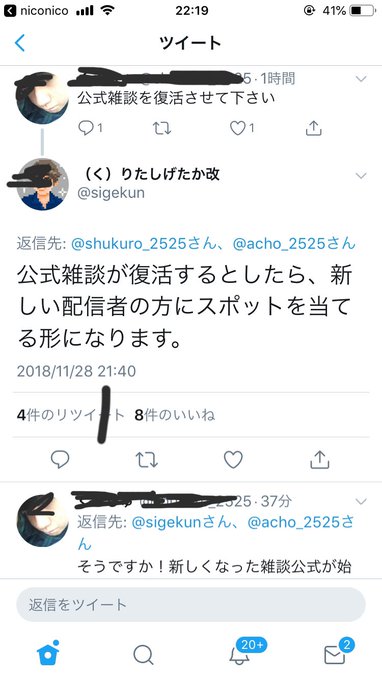Open the Search tab
This screenshot has height=680, width=382.
tap(144, 654)
